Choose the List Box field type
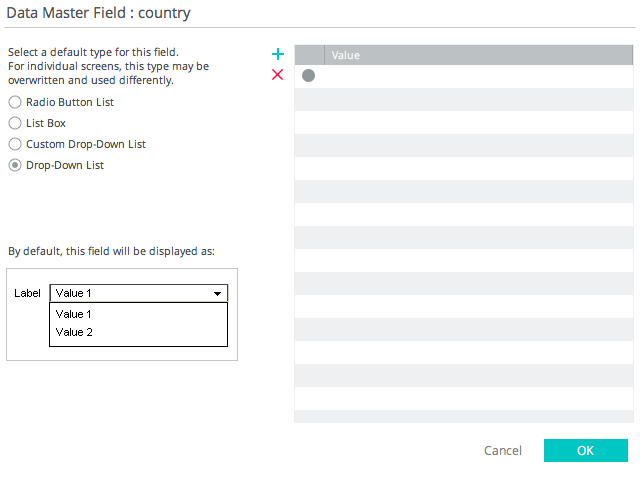Screen dimensions: 642x477 pyautogui.click(x=15, y=123)
